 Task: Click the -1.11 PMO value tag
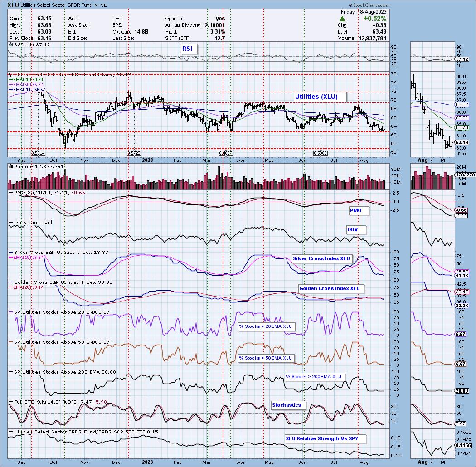tap(462, 215)
